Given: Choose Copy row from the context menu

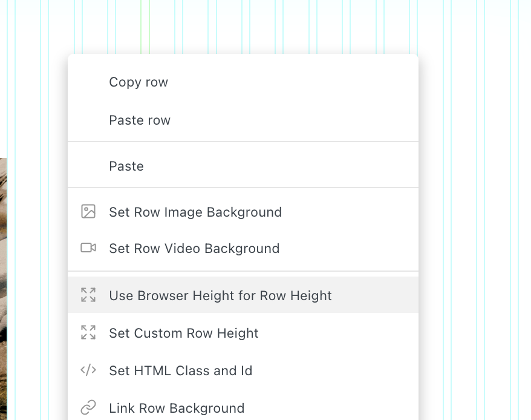Looking at the screenshot, I should pyautogui.click(x=243, y=82).
